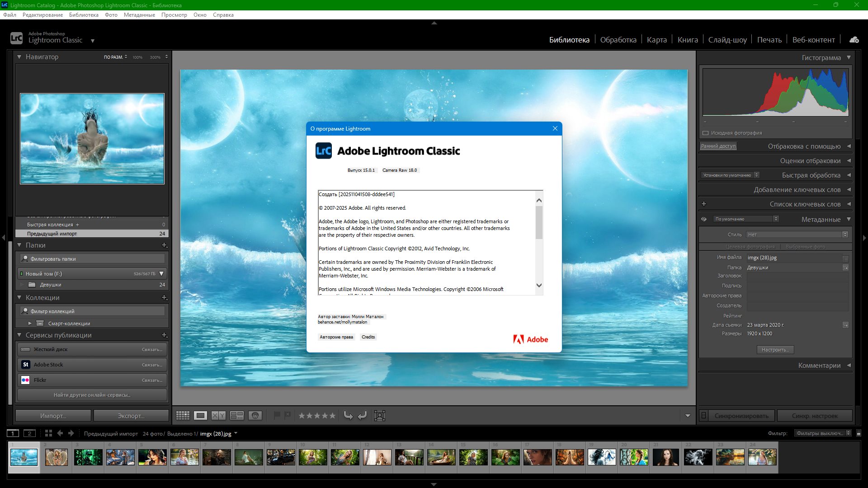868x488 pixels.
Task: Toggle filter lock switch in filmstrip
Action: [x=859, y=433]
